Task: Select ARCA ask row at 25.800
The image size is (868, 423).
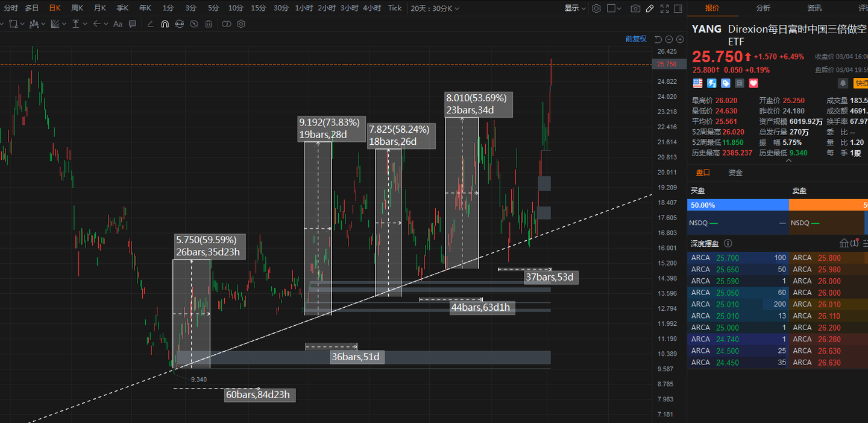Action: (x=828, y=258)
